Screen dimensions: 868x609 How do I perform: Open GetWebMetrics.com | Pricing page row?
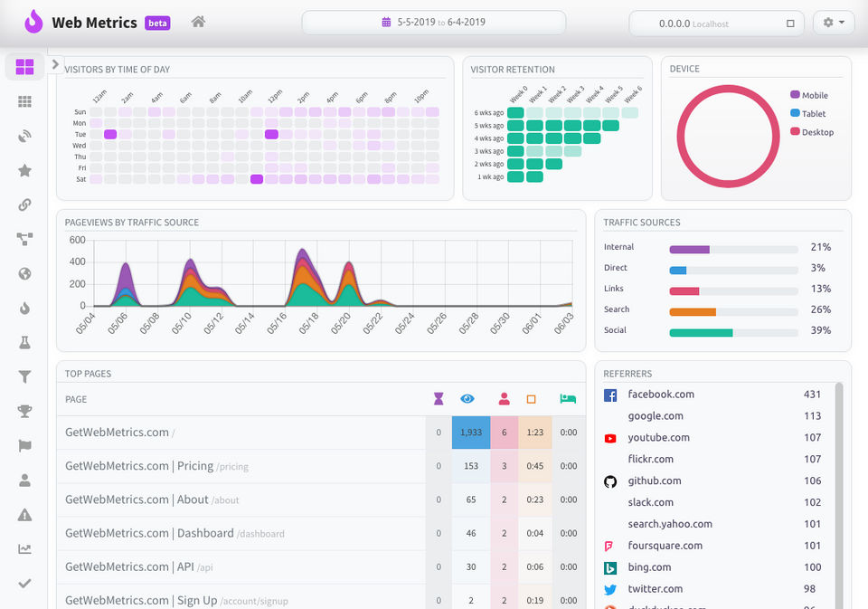tap(321, 466)
